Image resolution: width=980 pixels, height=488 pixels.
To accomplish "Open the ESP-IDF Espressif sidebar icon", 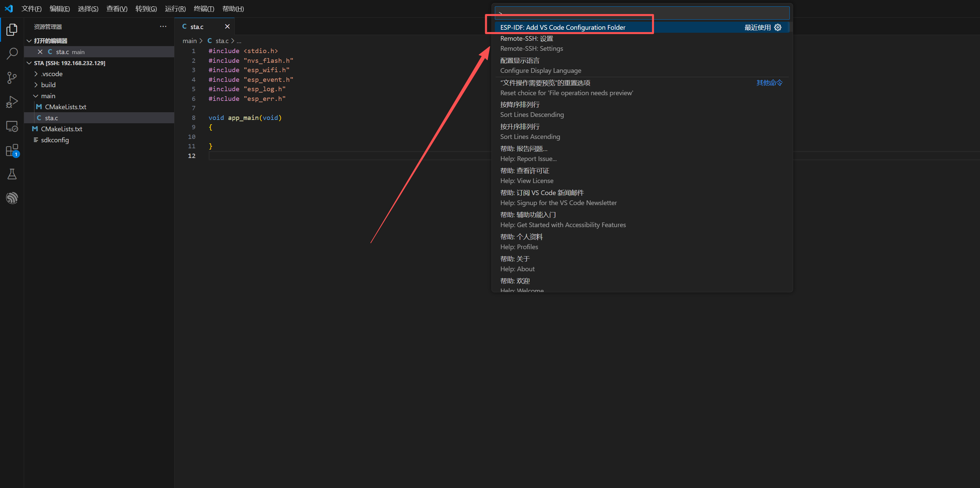I will (12, 198).
